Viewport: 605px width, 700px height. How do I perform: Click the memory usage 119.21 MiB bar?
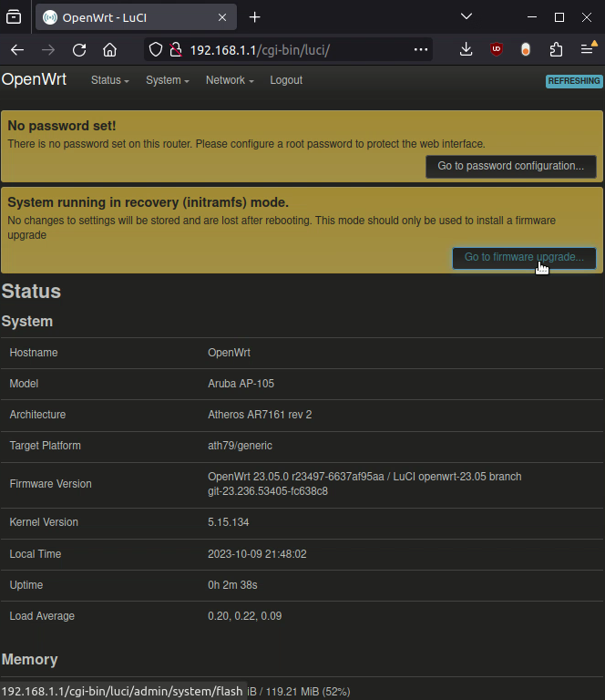(x=299, y=692)
